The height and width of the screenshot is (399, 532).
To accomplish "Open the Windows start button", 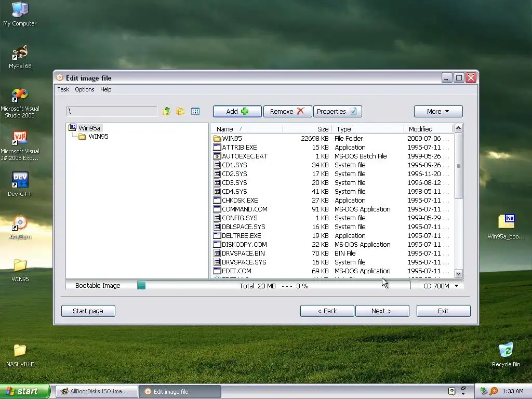I will tap(25, 391).
